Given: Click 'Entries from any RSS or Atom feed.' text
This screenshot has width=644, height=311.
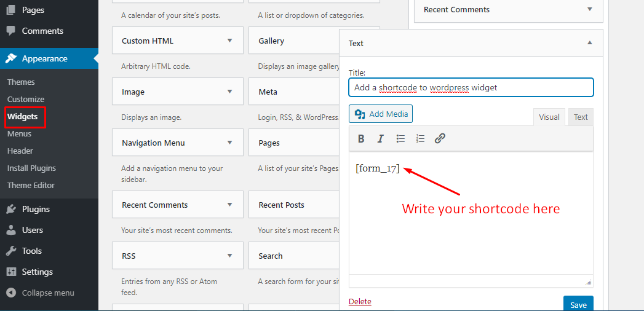Looking at the screenshot, I should (x=169, y=287).
